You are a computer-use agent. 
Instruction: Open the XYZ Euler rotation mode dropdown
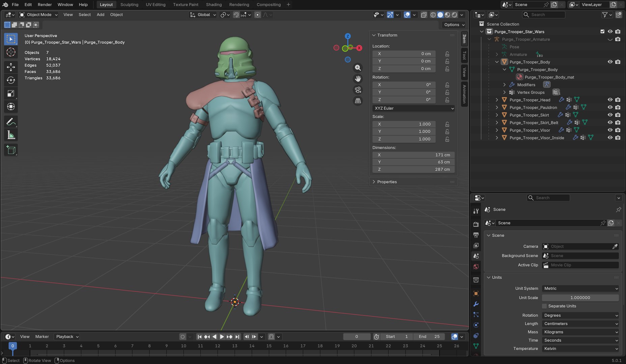[x=414, y=108]
